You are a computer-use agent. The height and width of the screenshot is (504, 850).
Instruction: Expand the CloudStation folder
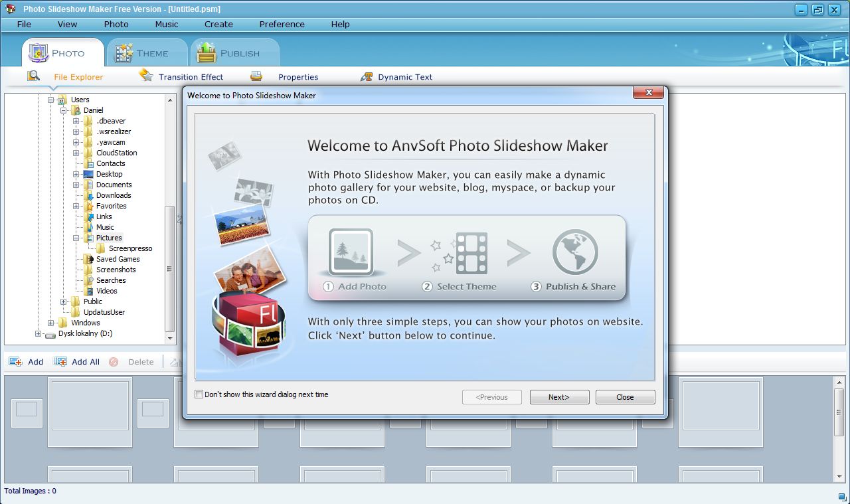coord(76,153)
